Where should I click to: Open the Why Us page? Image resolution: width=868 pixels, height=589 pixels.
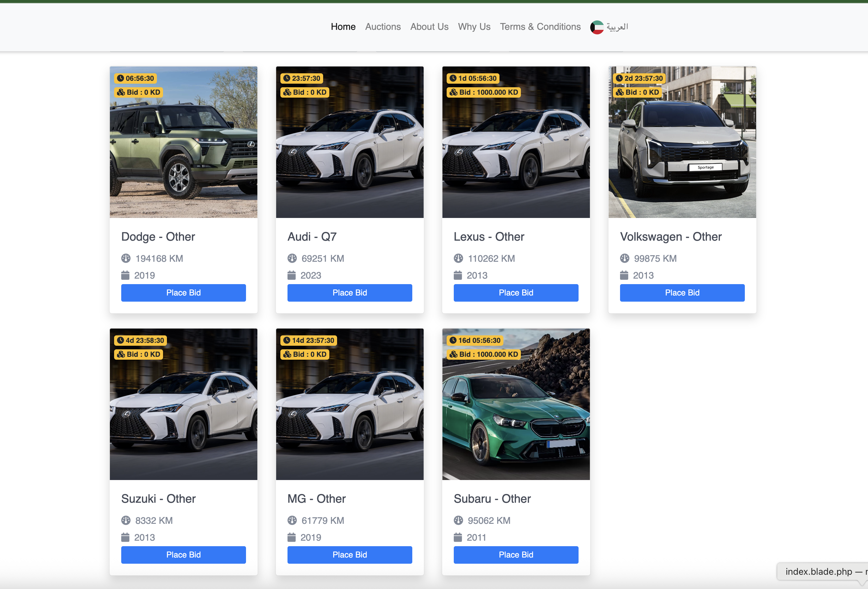[x=474, y=27]
